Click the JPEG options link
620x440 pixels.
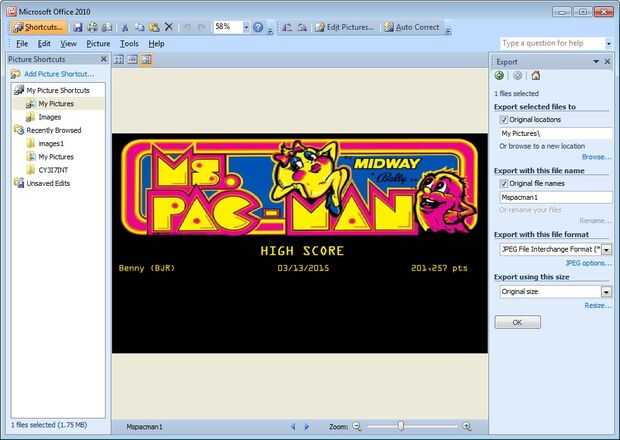coord(587,263)
